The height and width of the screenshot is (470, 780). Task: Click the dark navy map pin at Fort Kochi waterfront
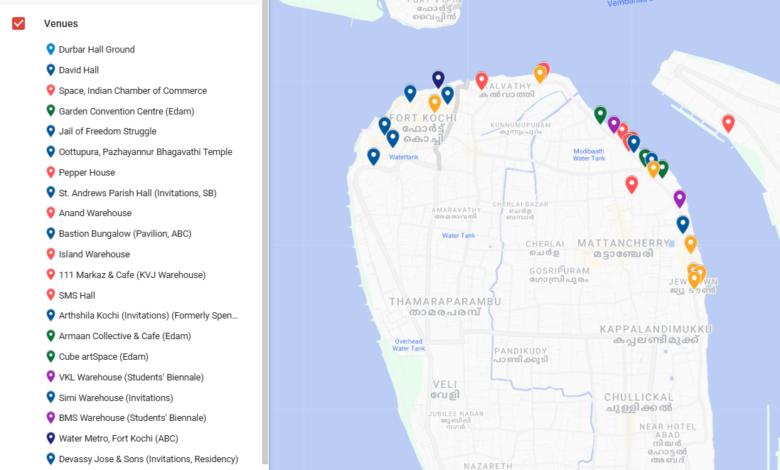click(x=438, y=79)
